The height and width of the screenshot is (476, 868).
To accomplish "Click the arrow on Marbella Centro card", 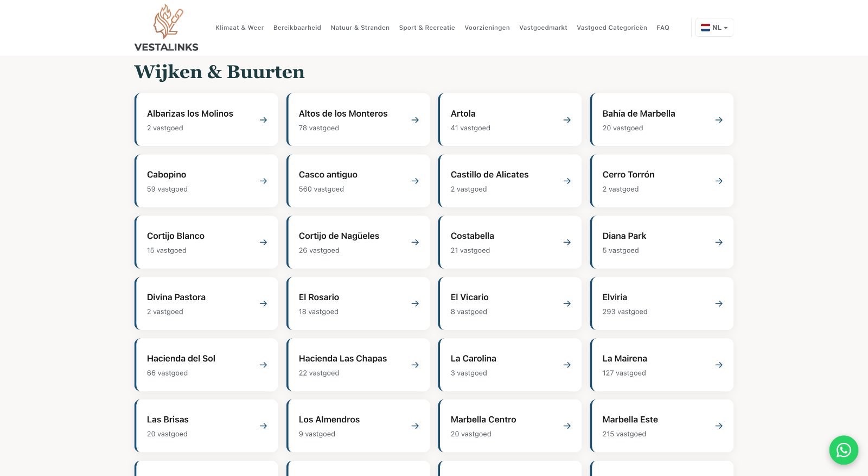I will [x=567, y=426].
